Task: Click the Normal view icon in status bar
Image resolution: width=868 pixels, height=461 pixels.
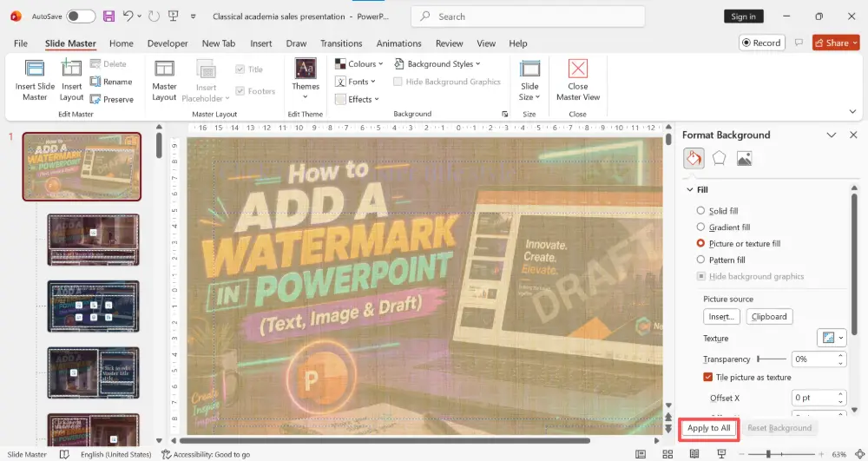Action: pyautogui.click(x=641, y=454)
